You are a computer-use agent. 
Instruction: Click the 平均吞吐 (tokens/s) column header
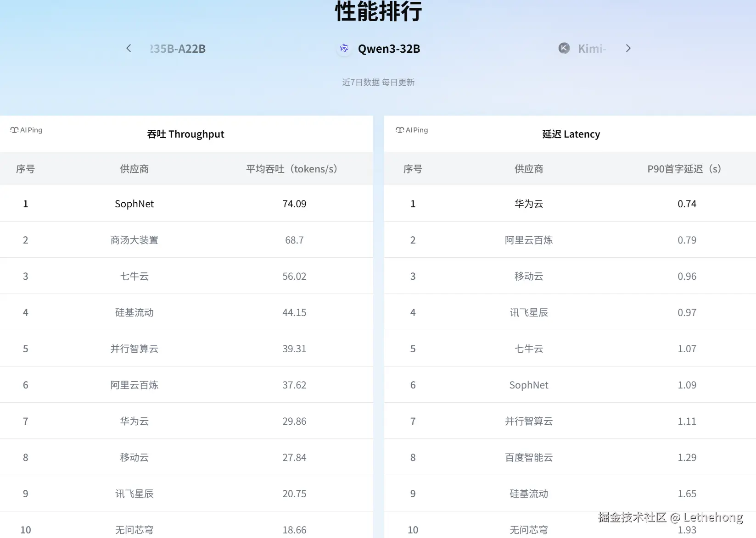(292, 169)
